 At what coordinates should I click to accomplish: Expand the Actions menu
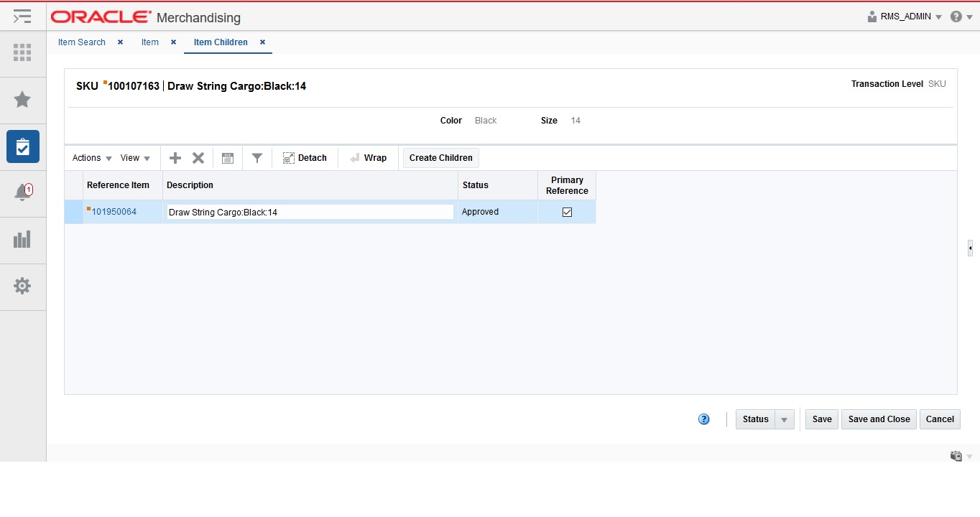pos(92,158)
